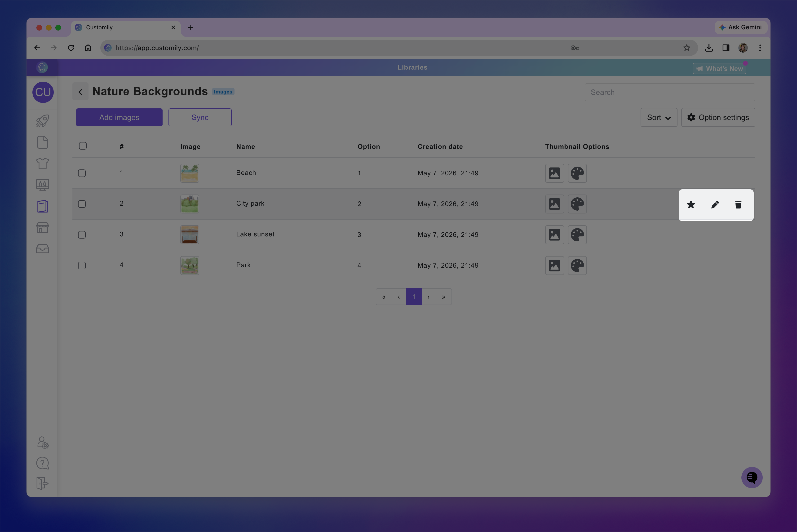Open a new browser tab

[x=190, y=27]
